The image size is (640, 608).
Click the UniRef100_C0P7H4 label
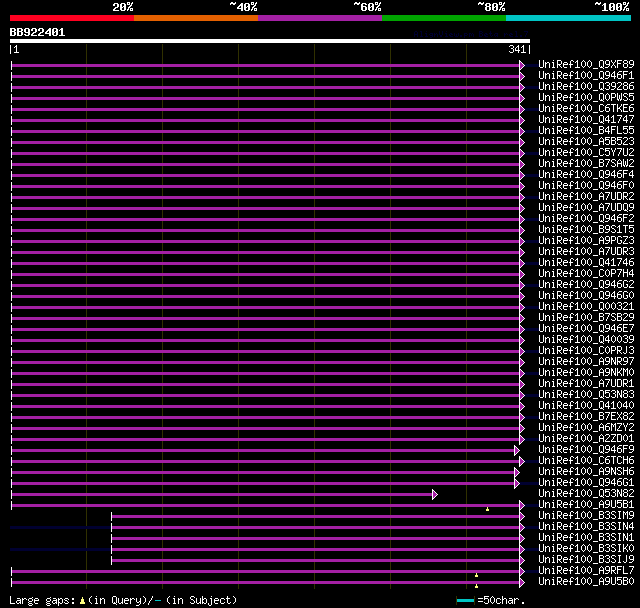(x=586, y=274)
